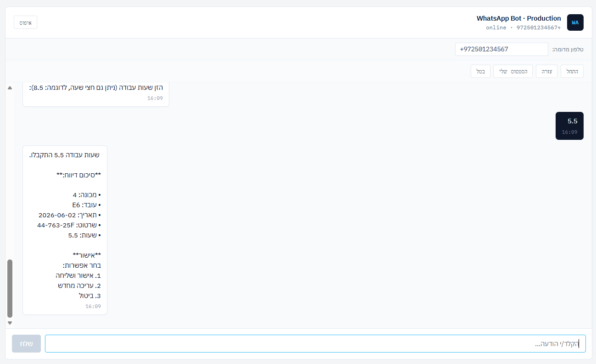Click the WA bot avatar icon
Image resolution: width=596 pixels, height=364 pixels.
point(575,22)
